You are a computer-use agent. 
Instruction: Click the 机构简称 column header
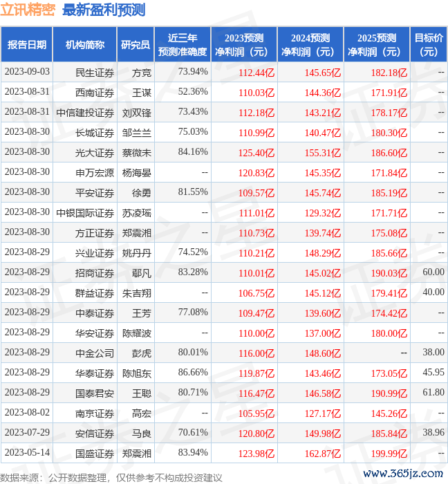pos(85,45)
